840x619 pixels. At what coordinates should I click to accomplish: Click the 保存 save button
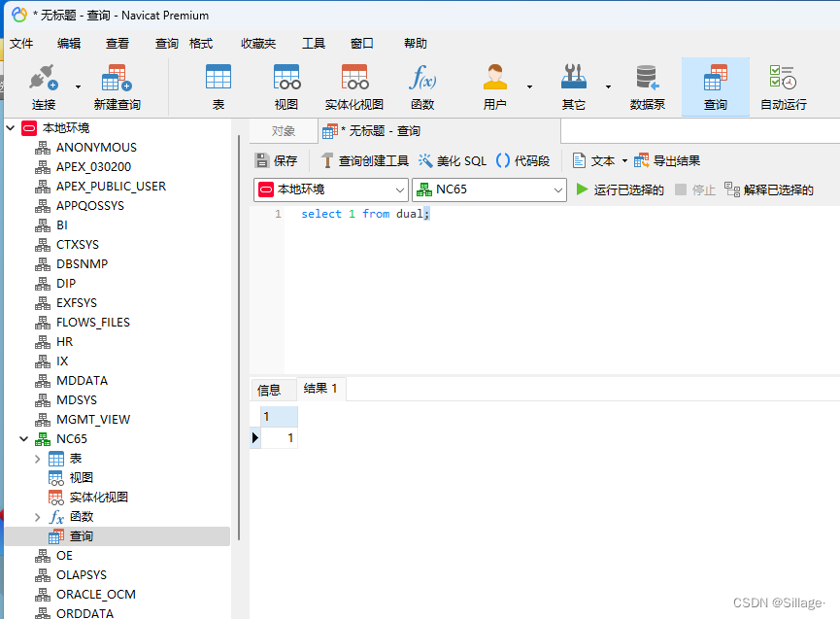(276, 160)
